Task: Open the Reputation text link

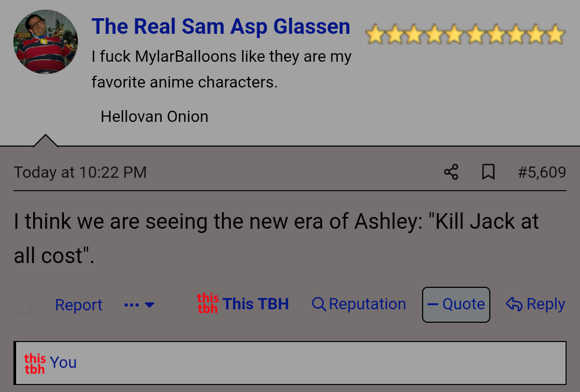Action: [x=367, y=304]
